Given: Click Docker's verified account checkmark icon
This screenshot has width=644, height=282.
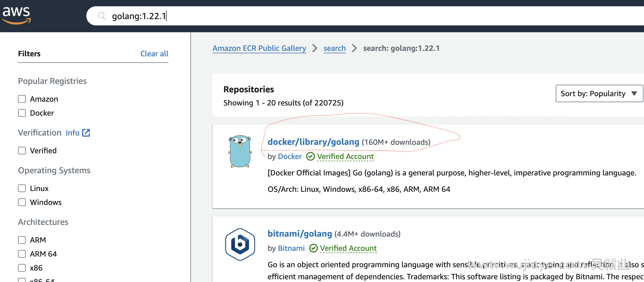Looking at the screenshot, I should 310,156.
